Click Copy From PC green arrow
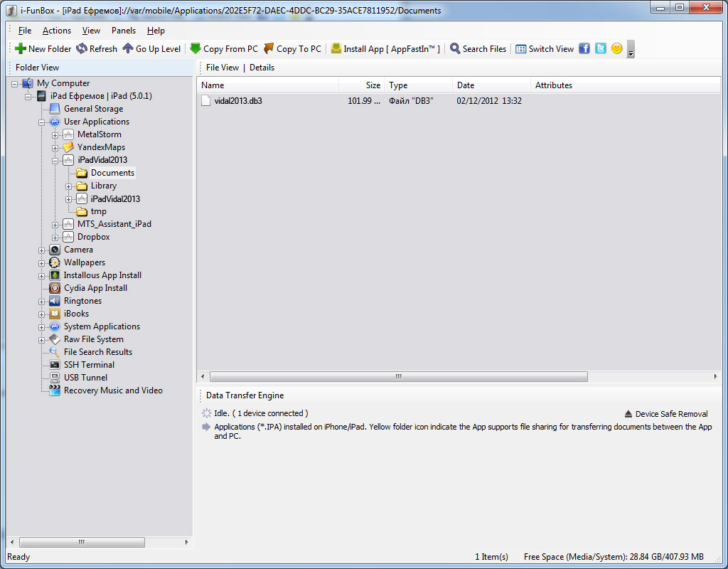Image resolution: width=728 pixels, height=569 pixels. click(196, 49)
